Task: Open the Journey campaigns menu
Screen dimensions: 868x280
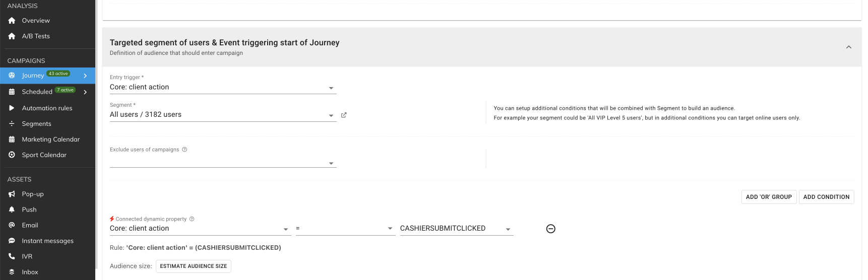Action: pyautogui.click(x=47, y=76)
